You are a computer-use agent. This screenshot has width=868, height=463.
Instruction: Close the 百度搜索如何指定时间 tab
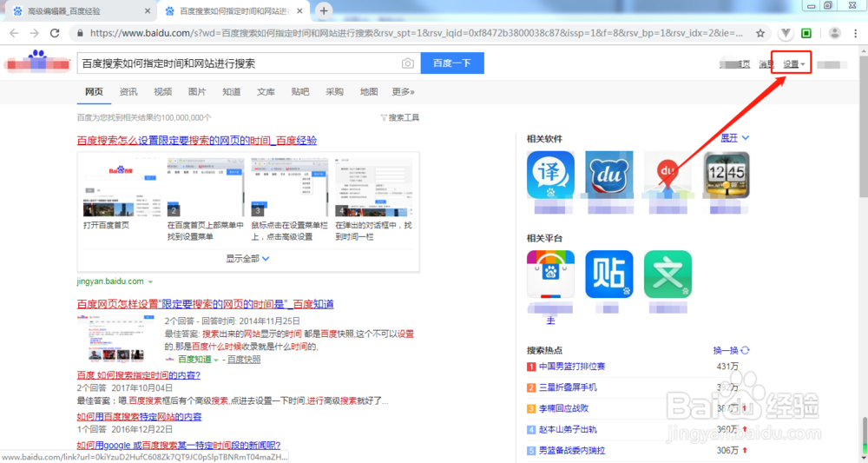(300, 10)
